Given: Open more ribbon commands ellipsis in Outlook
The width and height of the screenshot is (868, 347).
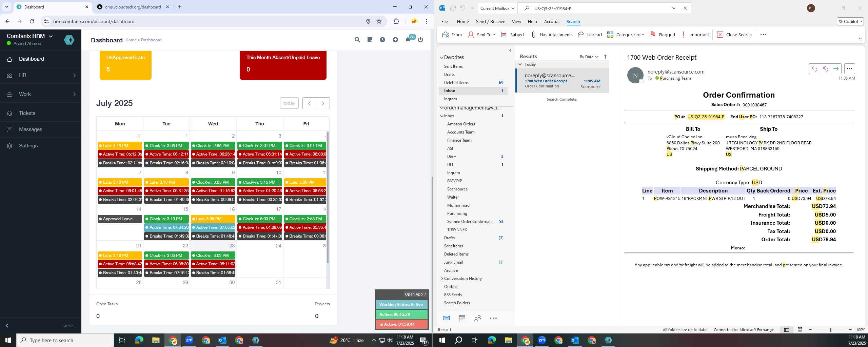Looking at the screenshot, I should coord(763,35).
